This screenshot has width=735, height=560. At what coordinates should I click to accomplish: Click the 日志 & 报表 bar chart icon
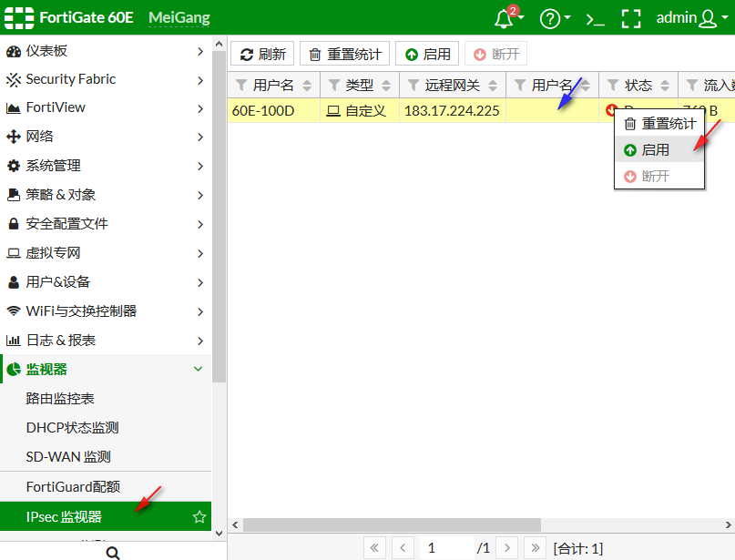14,341
